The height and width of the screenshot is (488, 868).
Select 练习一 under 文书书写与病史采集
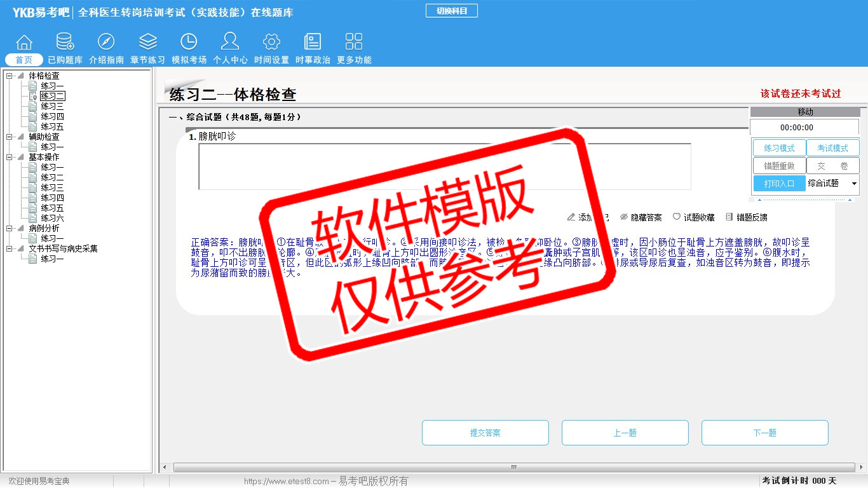pyautogui.click(x=52, y=259)
